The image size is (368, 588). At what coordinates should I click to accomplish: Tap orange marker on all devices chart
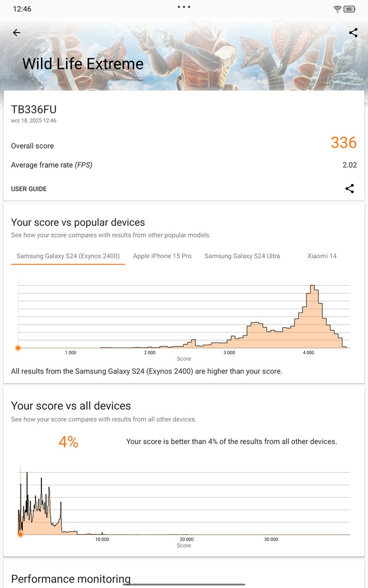click(21, 535)
